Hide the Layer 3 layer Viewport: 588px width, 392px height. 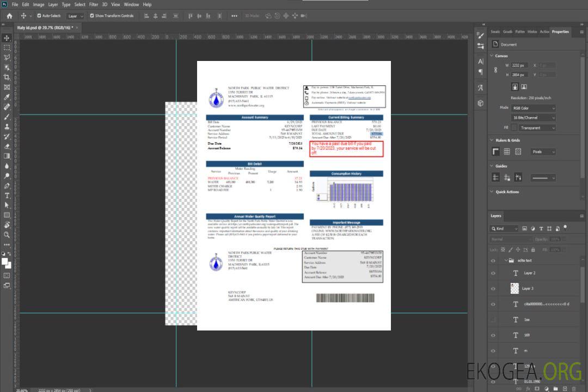pos(493,289)
